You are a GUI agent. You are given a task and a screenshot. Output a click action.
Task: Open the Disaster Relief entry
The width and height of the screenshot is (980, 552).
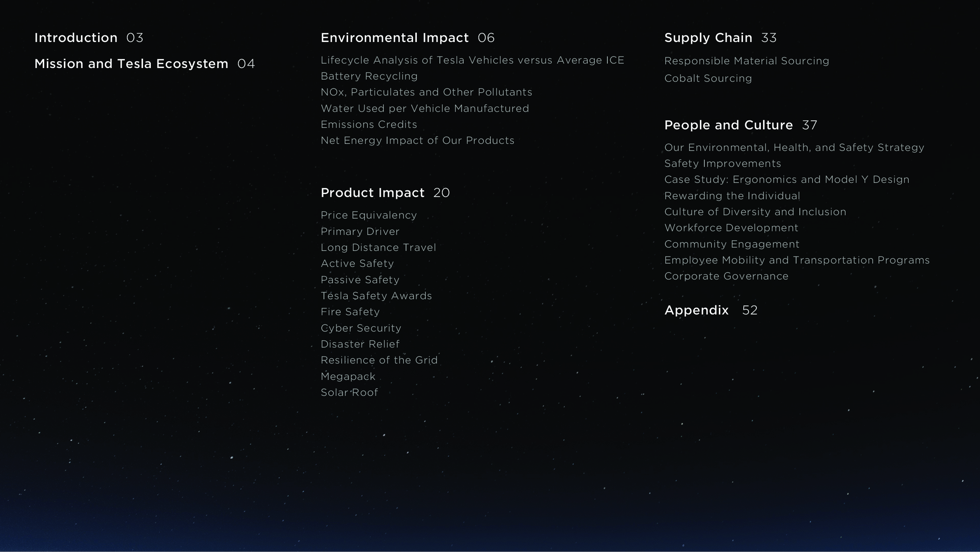coord(360,344)
